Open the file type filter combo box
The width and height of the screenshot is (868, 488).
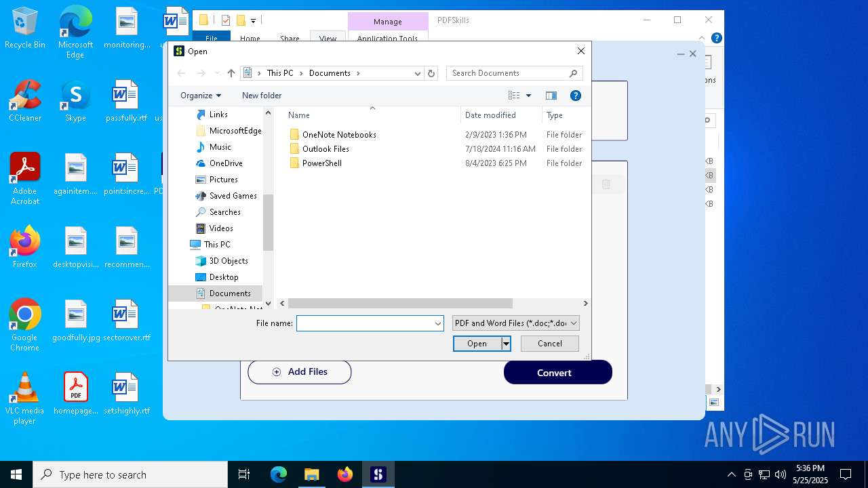pyautogui.click(x=516, y=323)
